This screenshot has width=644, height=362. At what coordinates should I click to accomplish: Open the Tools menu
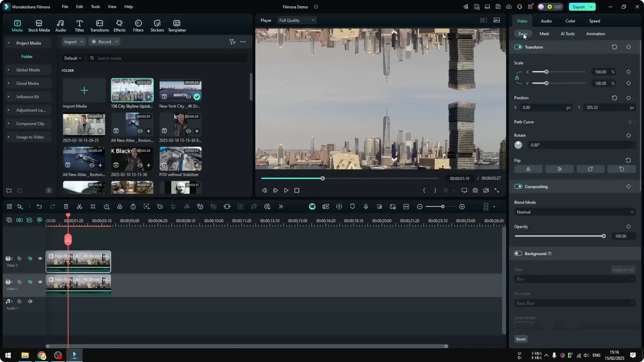tap(95, 7)
